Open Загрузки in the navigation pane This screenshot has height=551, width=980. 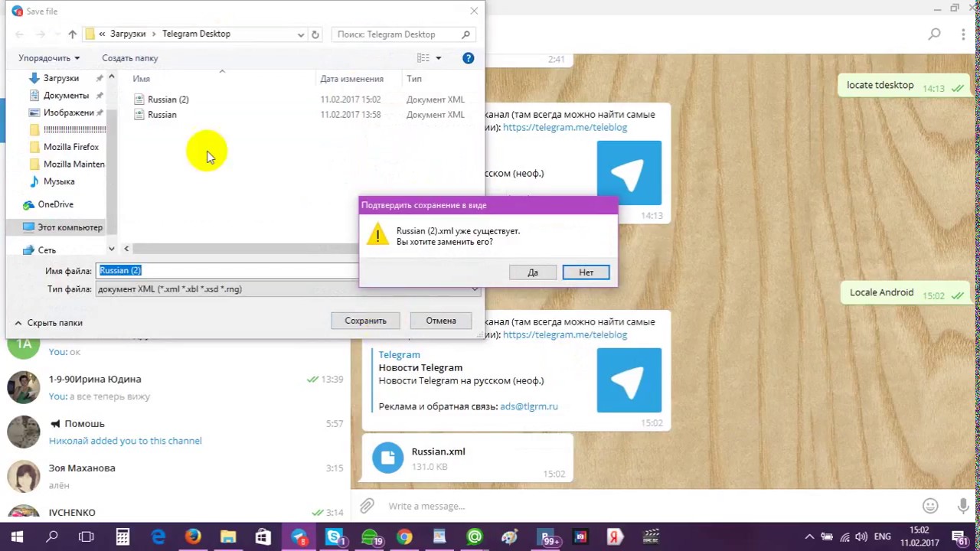coord(61,78)
